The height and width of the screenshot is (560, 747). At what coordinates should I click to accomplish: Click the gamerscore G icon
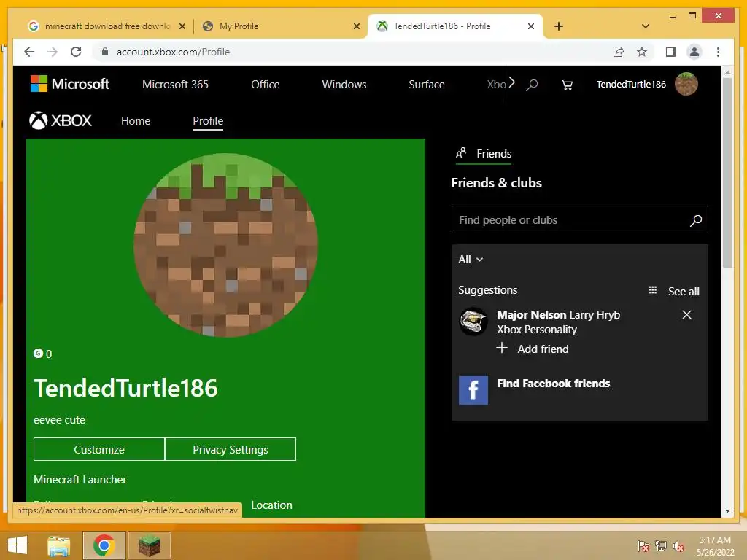[38, 353]
